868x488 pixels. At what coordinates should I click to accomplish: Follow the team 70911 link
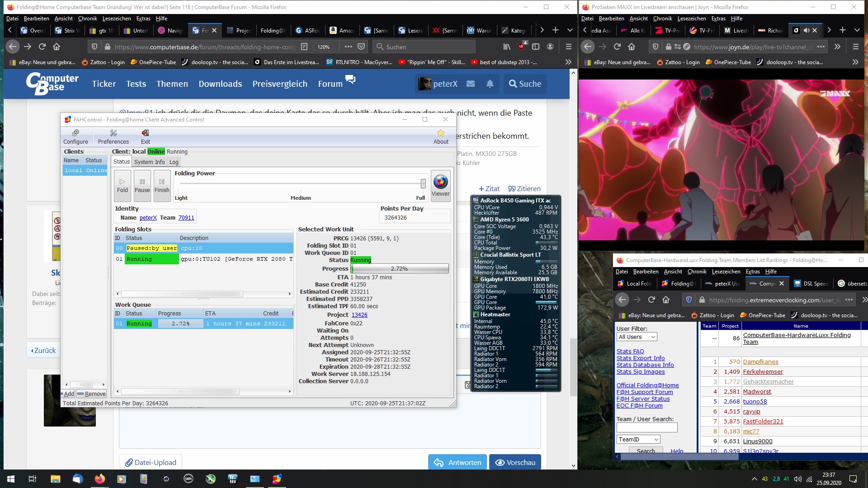(x=186, y=218)
